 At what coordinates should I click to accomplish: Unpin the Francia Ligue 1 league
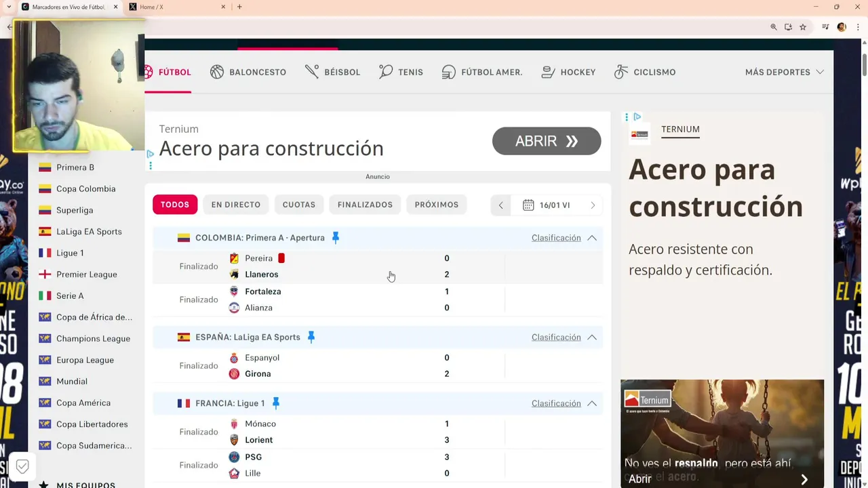tap(276, 403)
